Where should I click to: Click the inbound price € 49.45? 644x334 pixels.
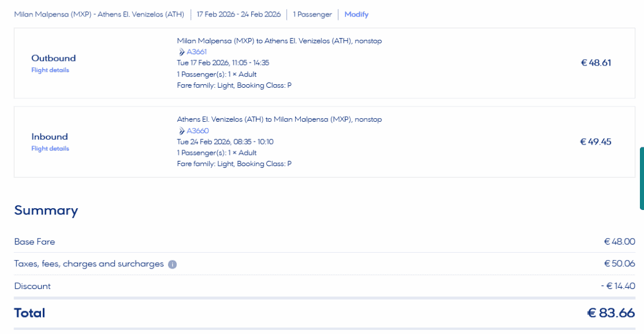pos(595,142)
